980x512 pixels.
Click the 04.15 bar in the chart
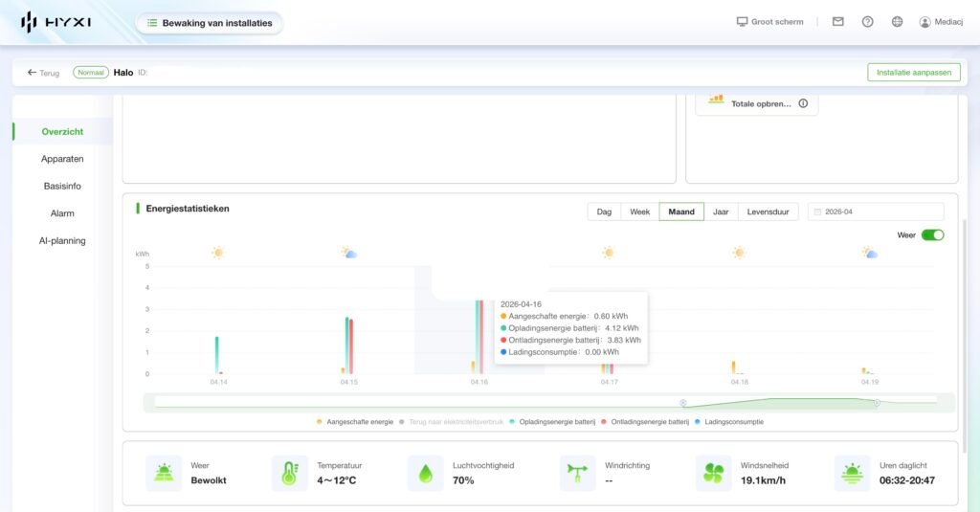349,345
